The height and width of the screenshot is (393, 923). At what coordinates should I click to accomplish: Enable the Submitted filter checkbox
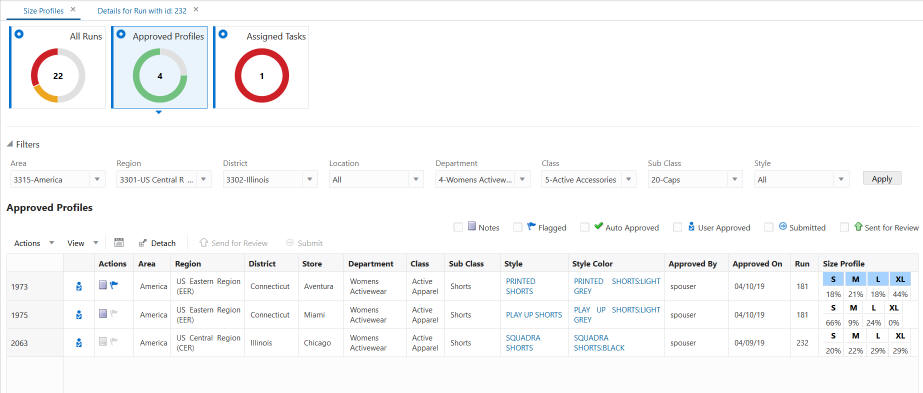pos(769,227)
